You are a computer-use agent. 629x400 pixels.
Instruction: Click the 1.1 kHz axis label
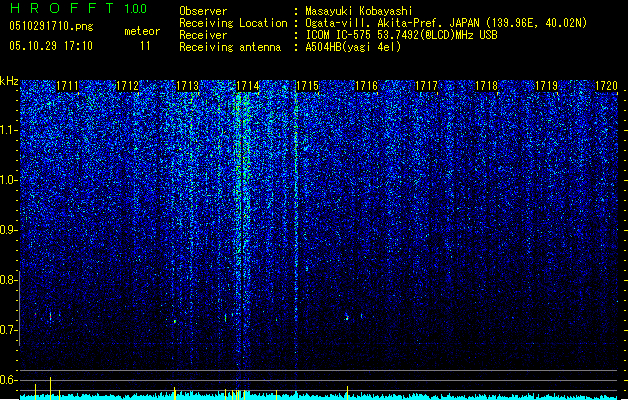[x=8, y=130]
